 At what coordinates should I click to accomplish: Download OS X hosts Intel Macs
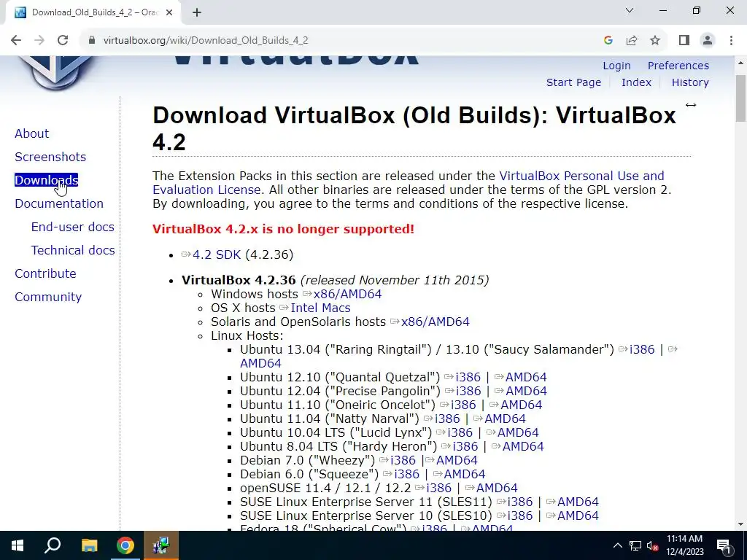321,308
